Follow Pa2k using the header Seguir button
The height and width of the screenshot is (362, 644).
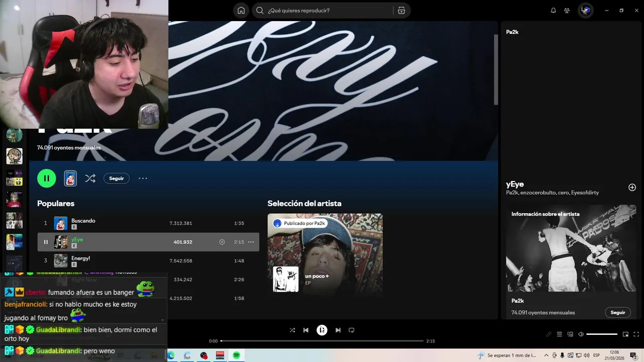click(116, 178)
